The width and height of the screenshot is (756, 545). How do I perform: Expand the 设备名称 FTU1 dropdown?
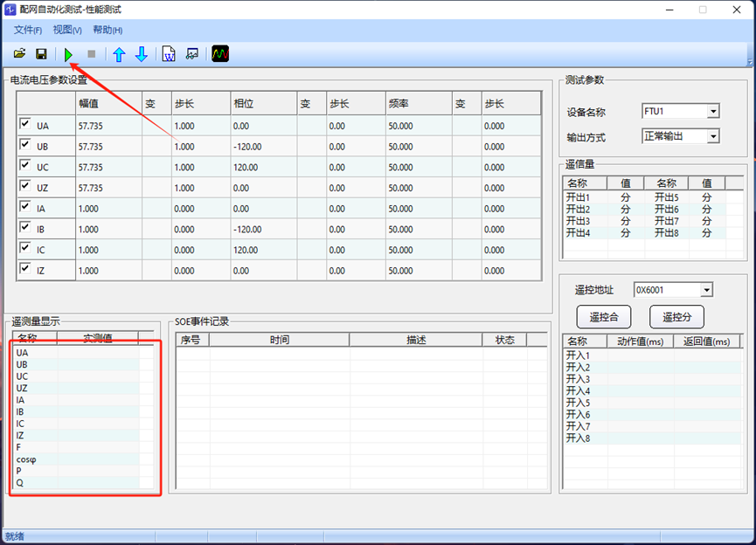click(x=713, y=112)
